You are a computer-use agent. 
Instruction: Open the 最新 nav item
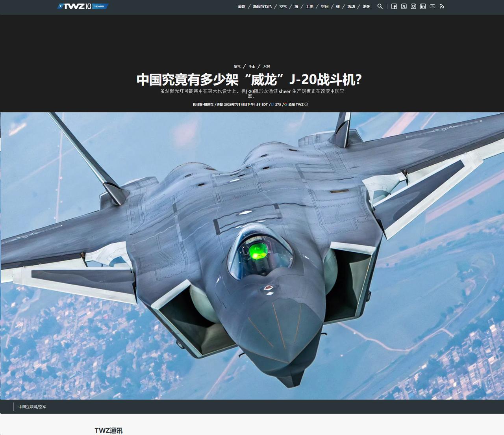point(242,6)
